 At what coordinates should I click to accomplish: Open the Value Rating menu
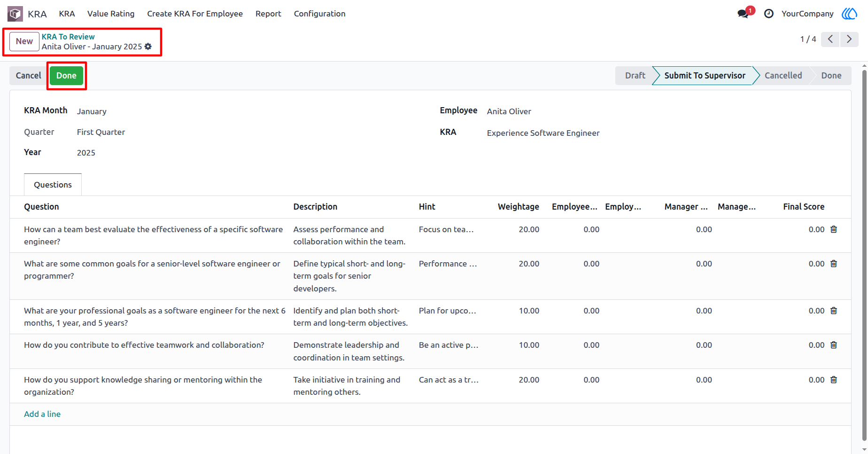coord(111,14)
